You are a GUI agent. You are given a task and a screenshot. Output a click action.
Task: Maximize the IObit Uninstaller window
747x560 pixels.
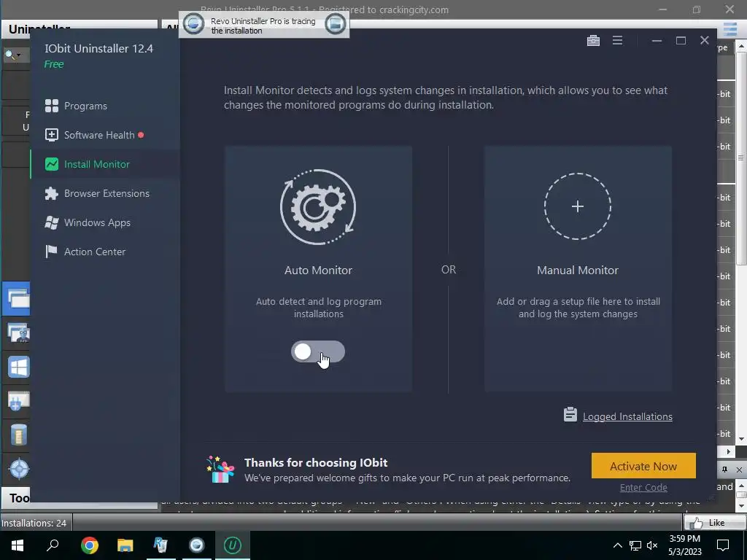681,41
